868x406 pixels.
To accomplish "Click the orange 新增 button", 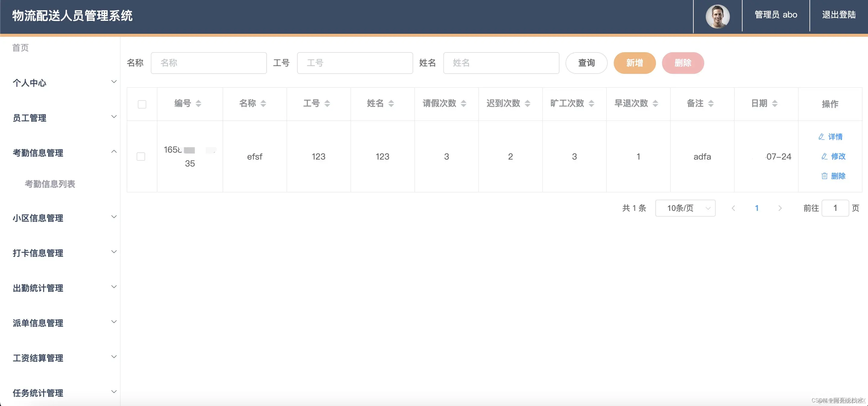I will (634, 63).
